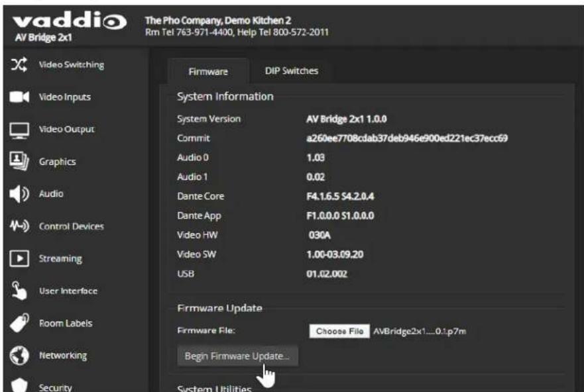
Task: Click the Choose File button
Action: pos(339,331)
